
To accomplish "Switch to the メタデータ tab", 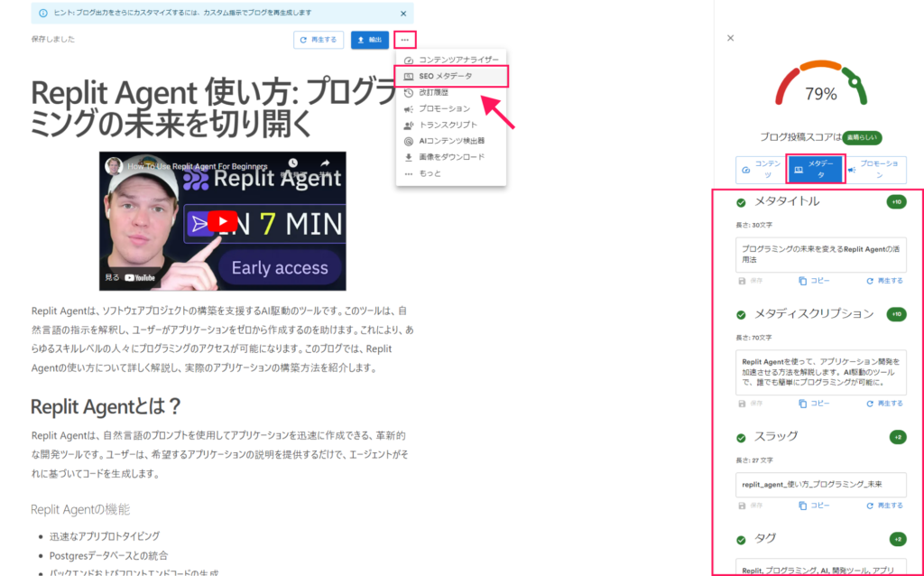I will coord(816,170).
